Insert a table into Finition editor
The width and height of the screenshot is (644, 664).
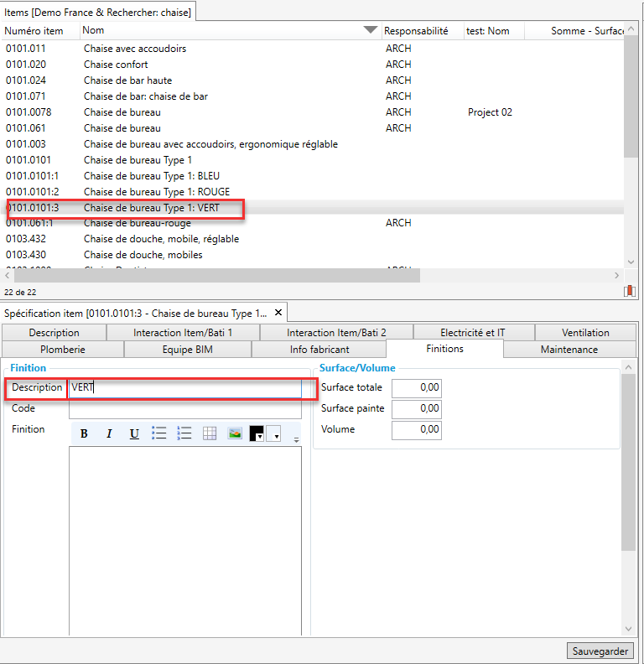coord(210,433)
